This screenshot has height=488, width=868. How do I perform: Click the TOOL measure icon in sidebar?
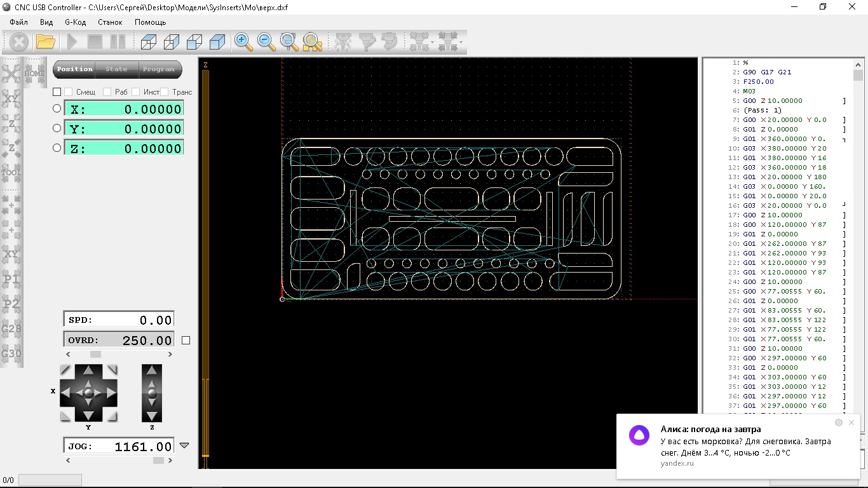coord(11,172)
